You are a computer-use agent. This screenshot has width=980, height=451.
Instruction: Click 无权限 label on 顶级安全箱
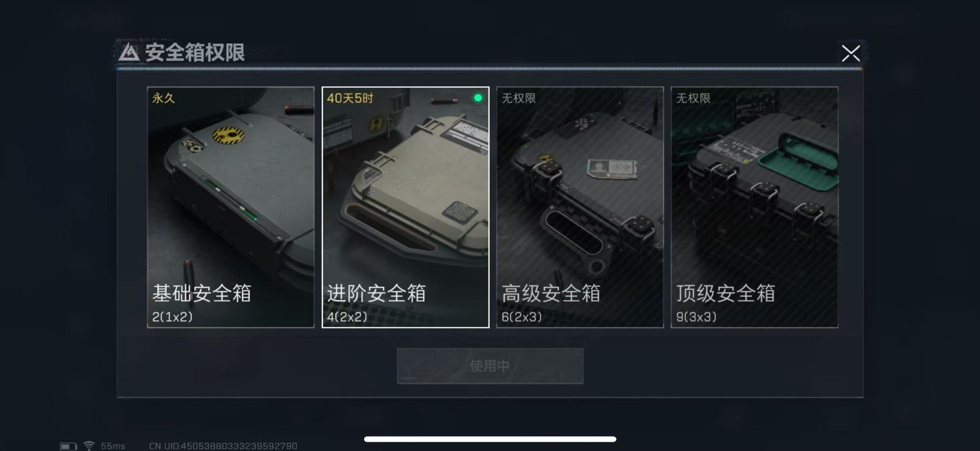(x=693, y=98)
